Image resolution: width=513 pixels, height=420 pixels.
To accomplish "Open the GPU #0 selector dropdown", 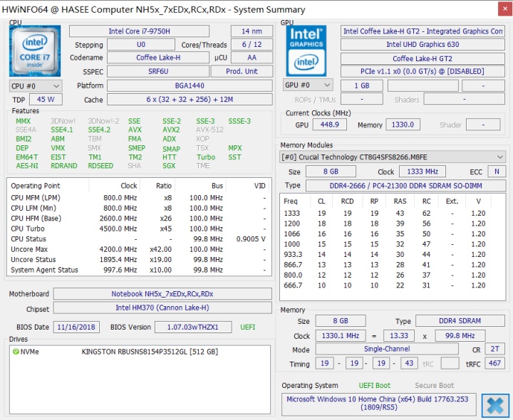I will click(x=308, y=85).
